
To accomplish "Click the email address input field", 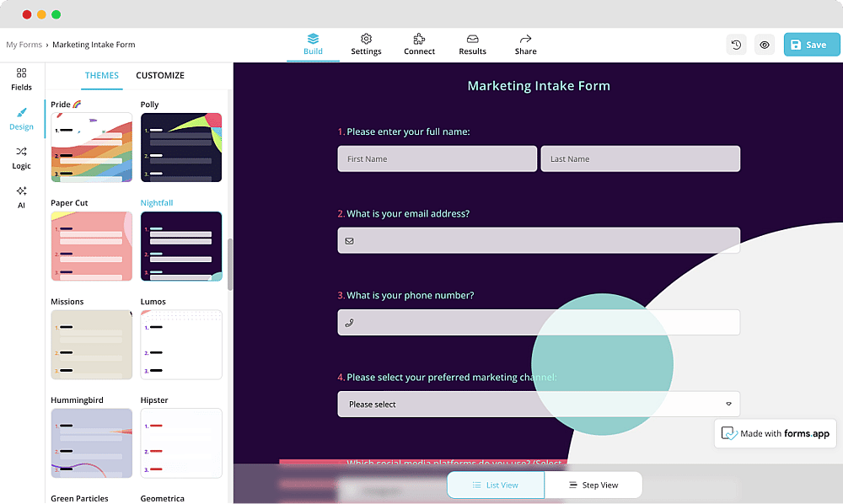I will 539,241.
